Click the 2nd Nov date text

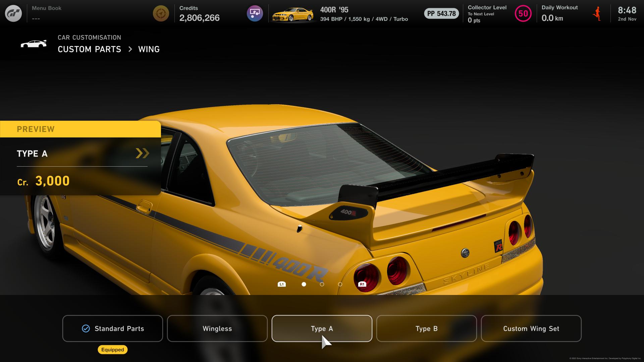pyautogui.click(x=627, y=19)
